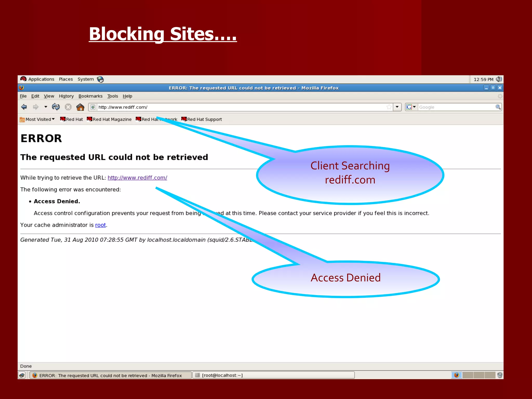This screenshot has height=399, width=532.
Task: Open the Red Hat Network bookmark
Action: pyautogui.click(x=156, y=119)
